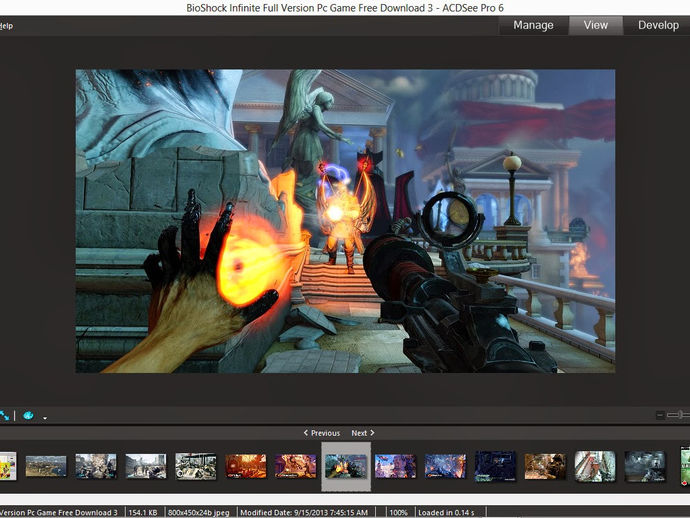The width and height of the screenshot is (690, 518).
Task: Click the zoom out minus button
Action: click(660, 415)
